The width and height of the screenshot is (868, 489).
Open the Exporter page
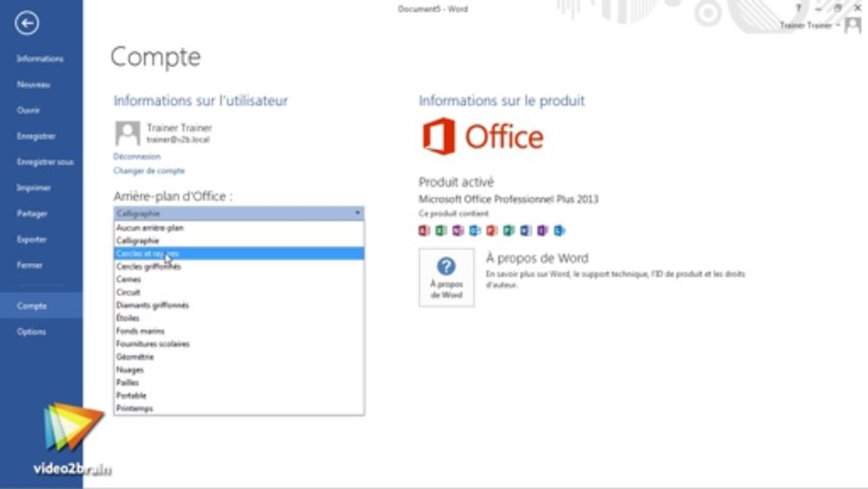pyautogui.click(x=41, y=240)
